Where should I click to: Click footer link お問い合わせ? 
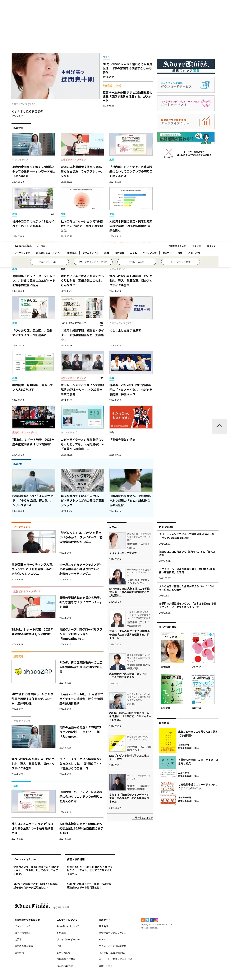pyautogui.click(x=64, y=953)
